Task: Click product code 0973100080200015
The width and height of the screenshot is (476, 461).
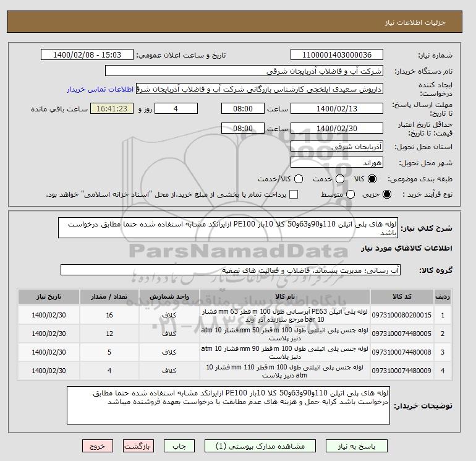Action: tap(402, 315)
